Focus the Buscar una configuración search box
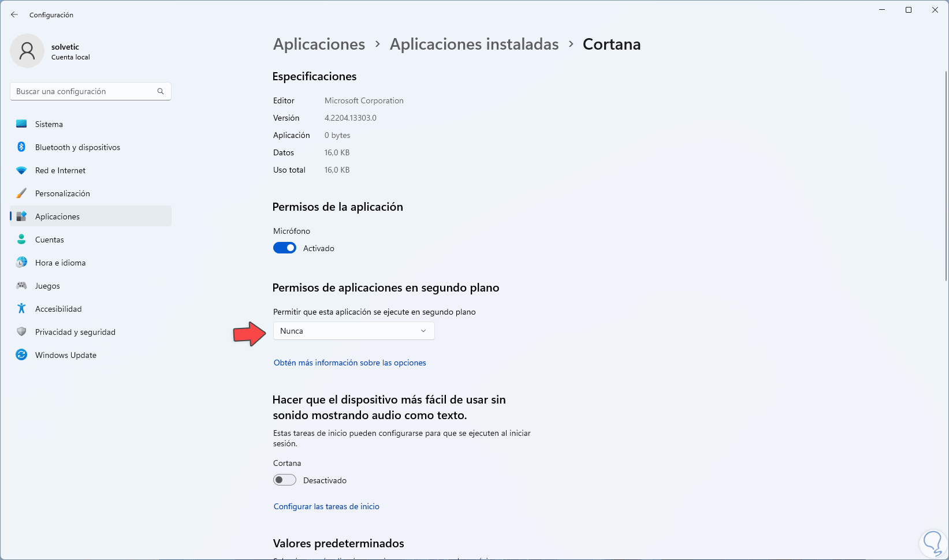The image size is (949, 560). point(91,91)
